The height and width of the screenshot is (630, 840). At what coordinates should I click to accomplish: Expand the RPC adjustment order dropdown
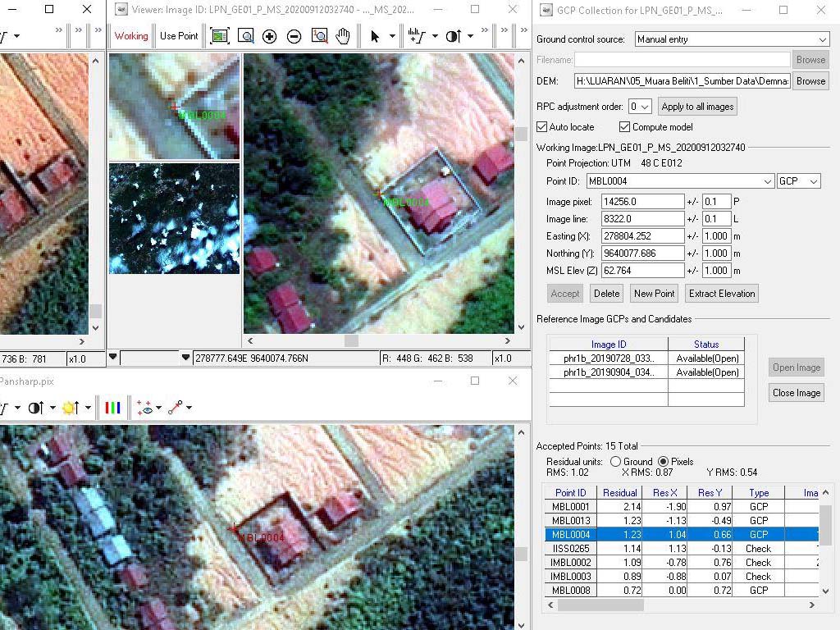[640, 107]
